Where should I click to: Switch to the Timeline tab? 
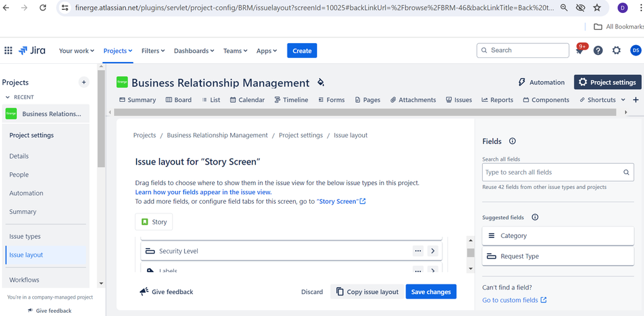pos(291,100)
